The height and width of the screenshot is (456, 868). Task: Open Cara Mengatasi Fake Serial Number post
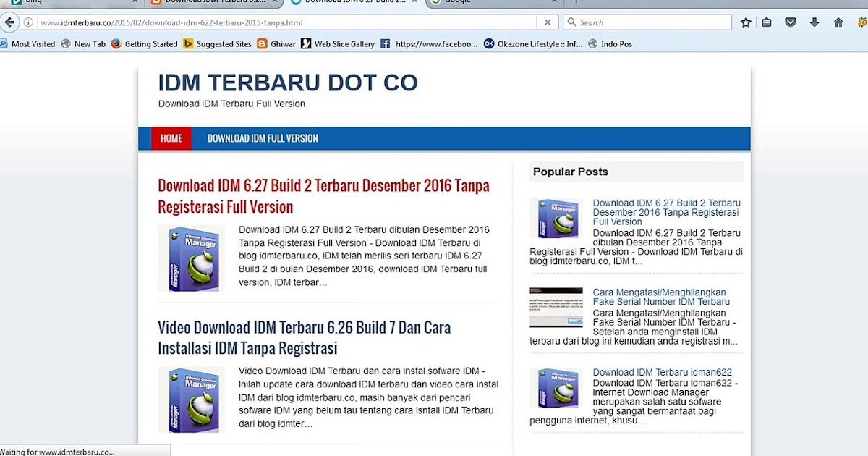tap(661, 297)
